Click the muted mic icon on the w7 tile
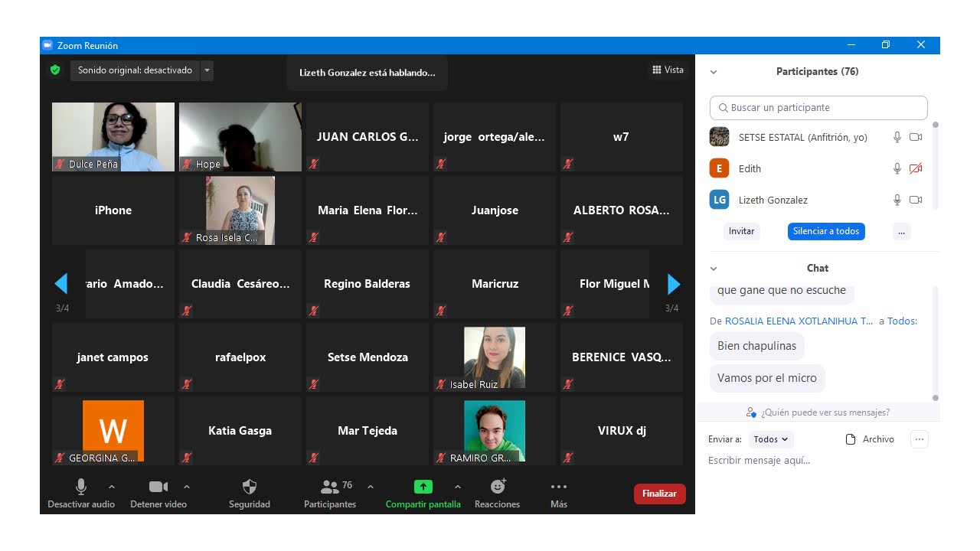This screenshot has width=980, height=551. (x=568, y=164)
